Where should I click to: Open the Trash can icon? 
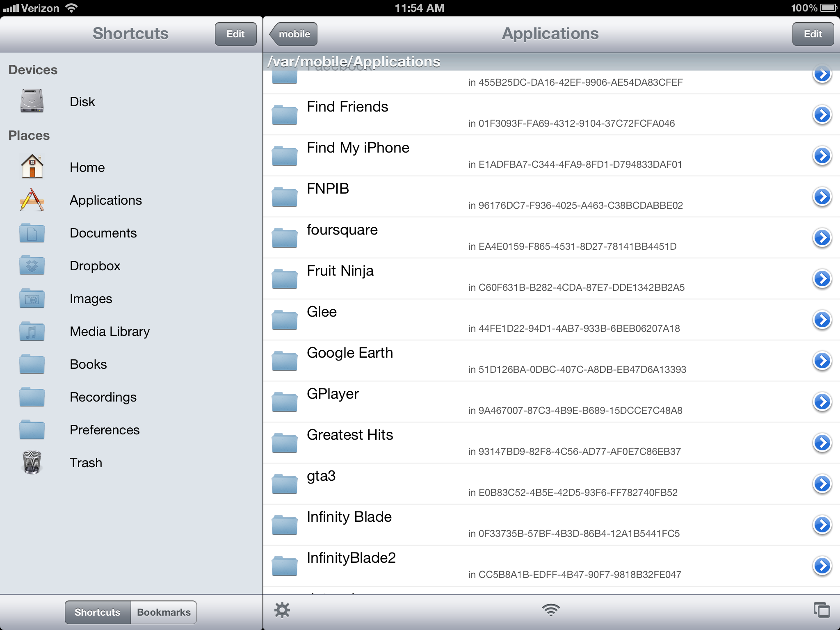tap(32, 462)
